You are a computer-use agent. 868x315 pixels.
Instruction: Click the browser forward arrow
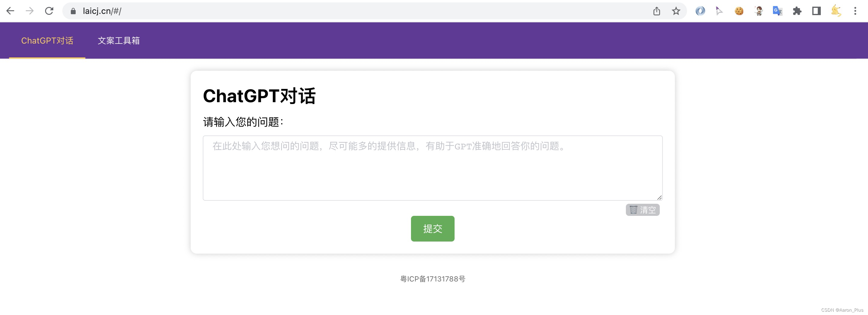click(x=30, y=11)
